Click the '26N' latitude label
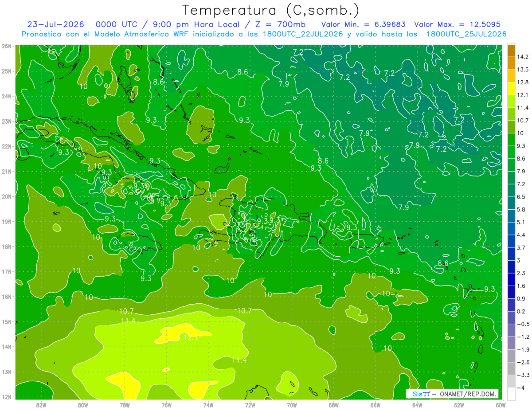532x411 pixels. pos(6,46)
